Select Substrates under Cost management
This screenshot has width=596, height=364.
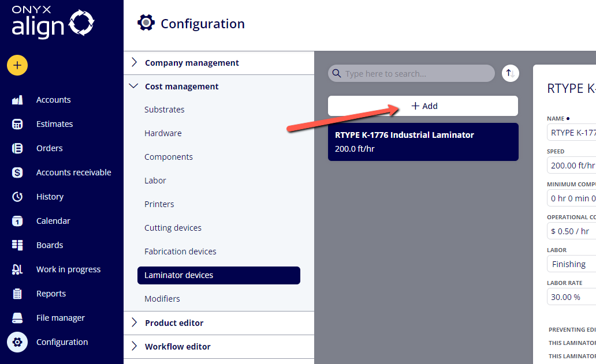click(x=164, y=110)
